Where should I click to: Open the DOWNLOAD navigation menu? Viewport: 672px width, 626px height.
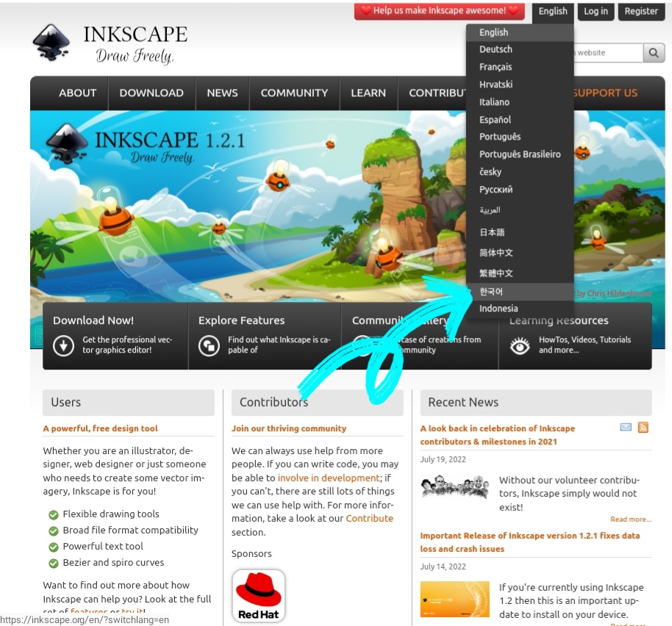tap(151, 93)
